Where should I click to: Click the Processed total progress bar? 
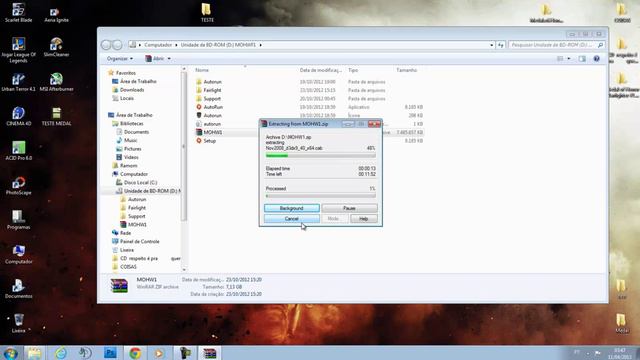coord(320,196)
